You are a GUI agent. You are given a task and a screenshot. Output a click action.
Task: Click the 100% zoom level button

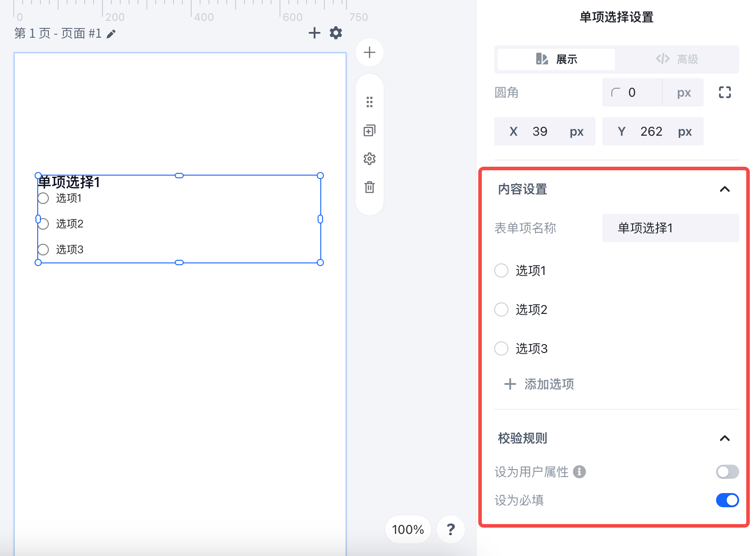tap(408, 529)
